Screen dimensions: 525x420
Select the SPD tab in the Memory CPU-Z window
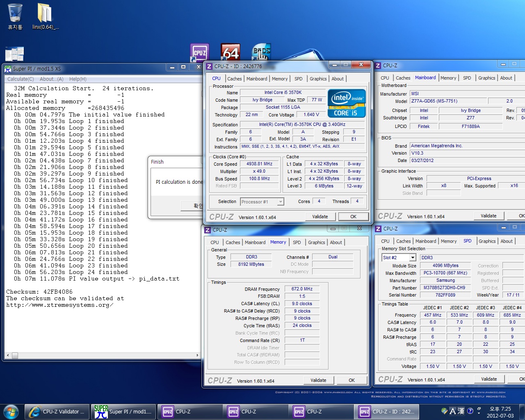[297, 242]
